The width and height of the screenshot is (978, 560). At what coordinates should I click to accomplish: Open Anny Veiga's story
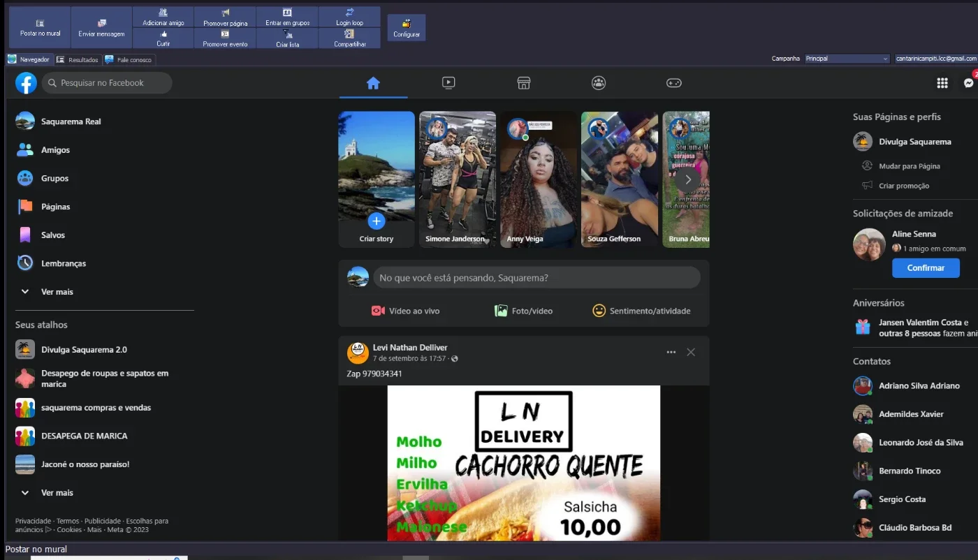pyautogui.click(x=539, y=179)
